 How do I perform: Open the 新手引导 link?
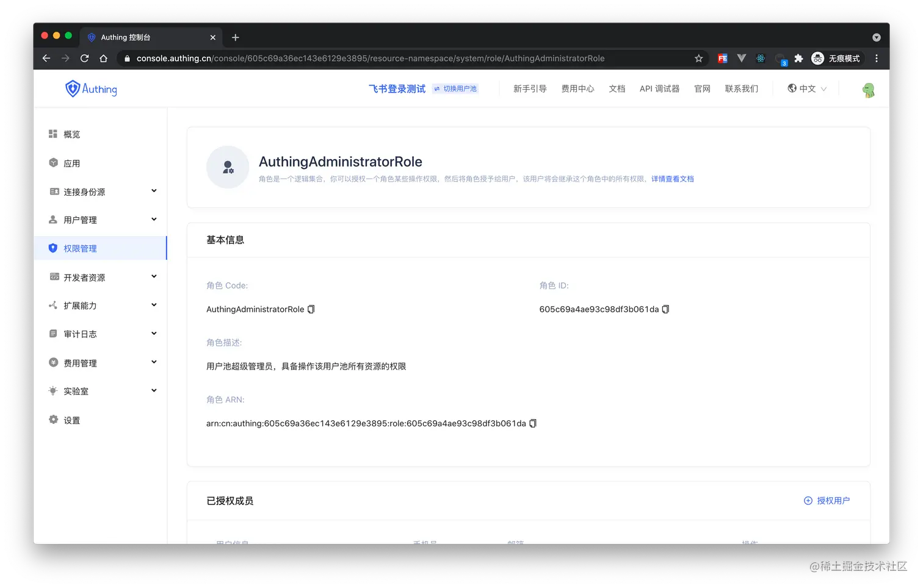coord(530,89)
